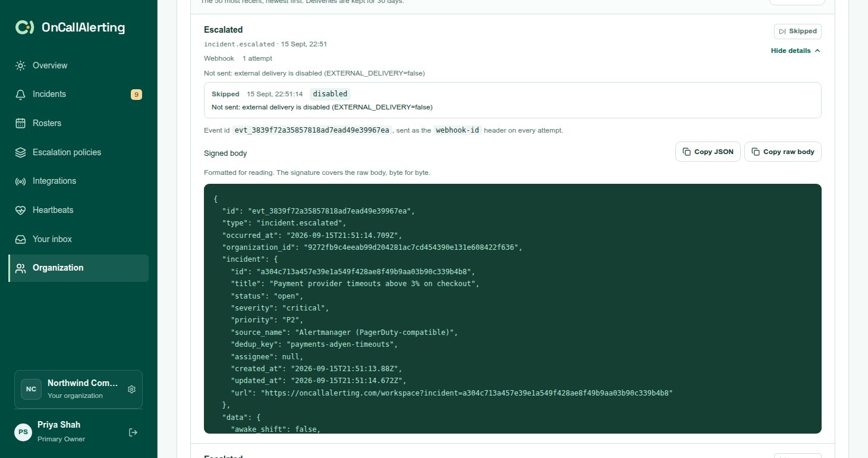Click Copy raw body button
This screenshot has height=458, width=868.
[x=783, y=152]
